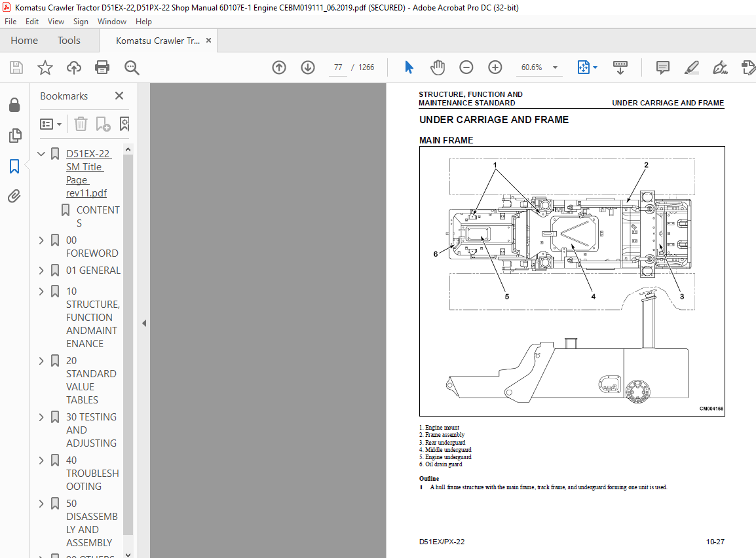The height and width of the screenshot is (558, 756).
Task: Expand the 10 STRUCTURE, FUNCTION bookmark
Action: coord(41,291)
